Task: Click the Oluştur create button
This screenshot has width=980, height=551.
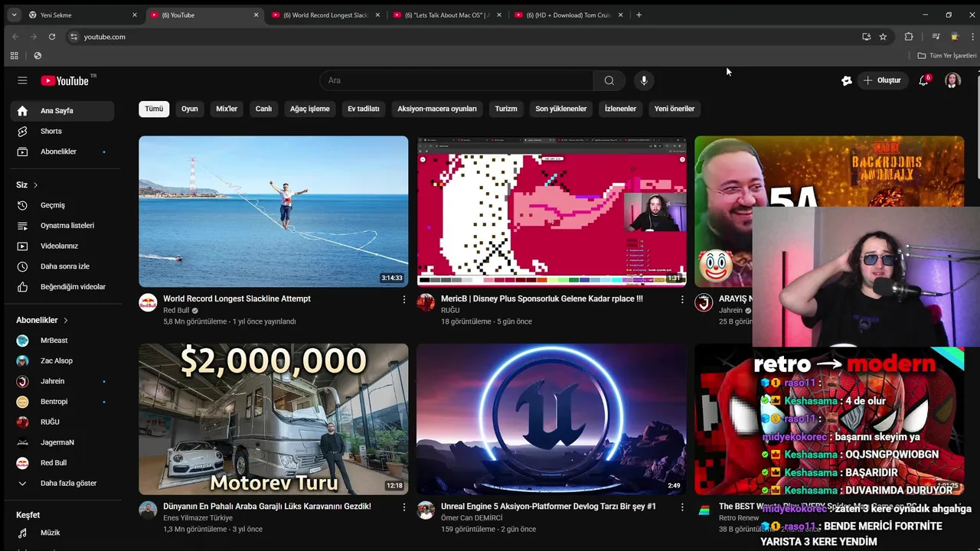Action: tap(882, 80)
